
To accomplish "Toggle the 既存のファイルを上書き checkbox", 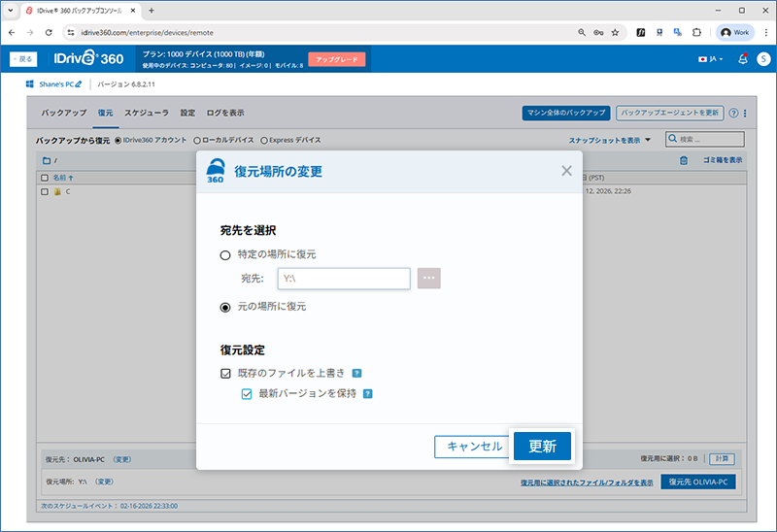I will (225, 373).
